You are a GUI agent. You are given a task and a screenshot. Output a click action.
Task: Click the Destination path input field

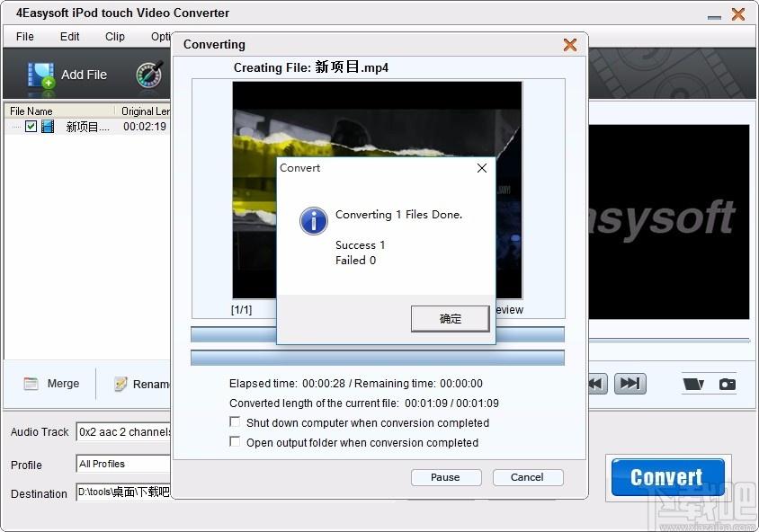click(x=123, y=492)
